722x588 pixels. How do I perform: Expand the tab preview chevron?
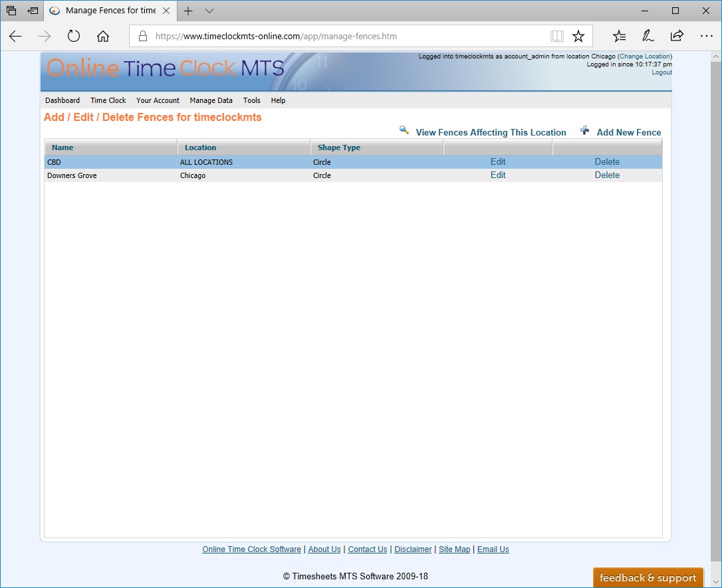209,11
